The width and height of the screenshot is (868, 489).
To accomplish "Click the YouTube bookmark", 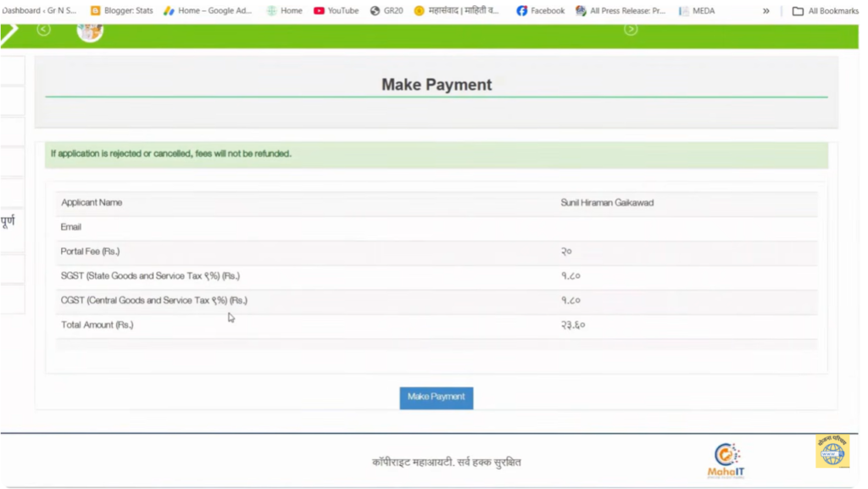I will click(x=336, y=11).
